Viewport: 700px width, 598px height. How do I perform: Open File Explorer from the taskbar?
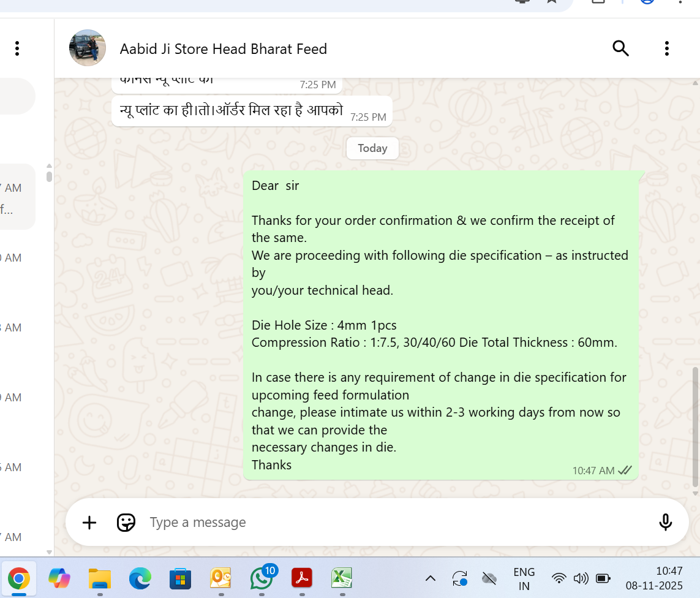coord(100,579)
